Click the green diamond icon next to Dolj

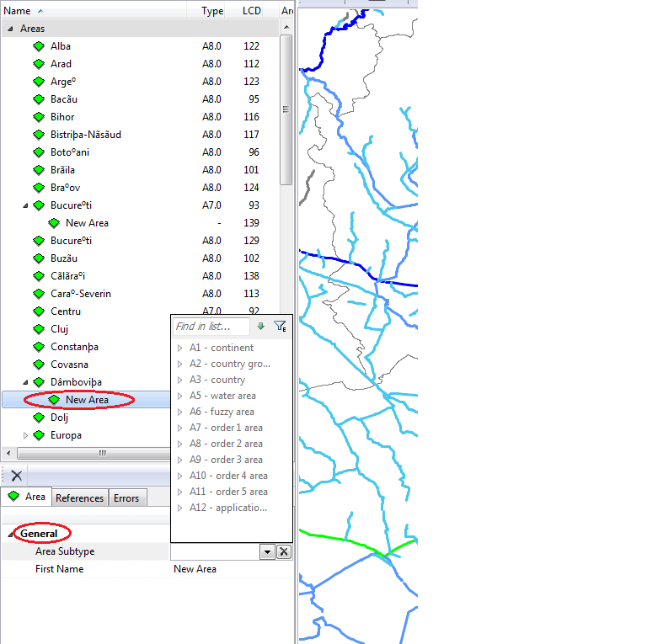click(39, 418)
